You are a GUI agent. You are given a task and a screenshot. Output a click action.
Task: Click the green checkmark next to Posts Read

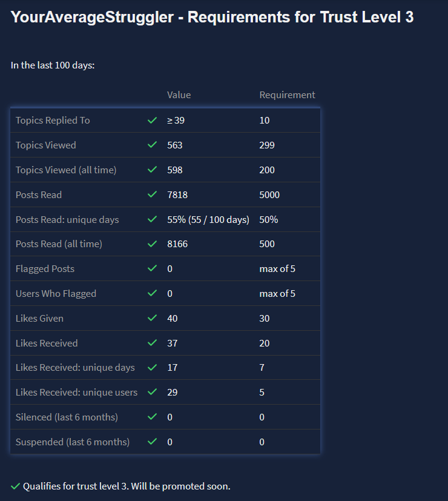153,195
